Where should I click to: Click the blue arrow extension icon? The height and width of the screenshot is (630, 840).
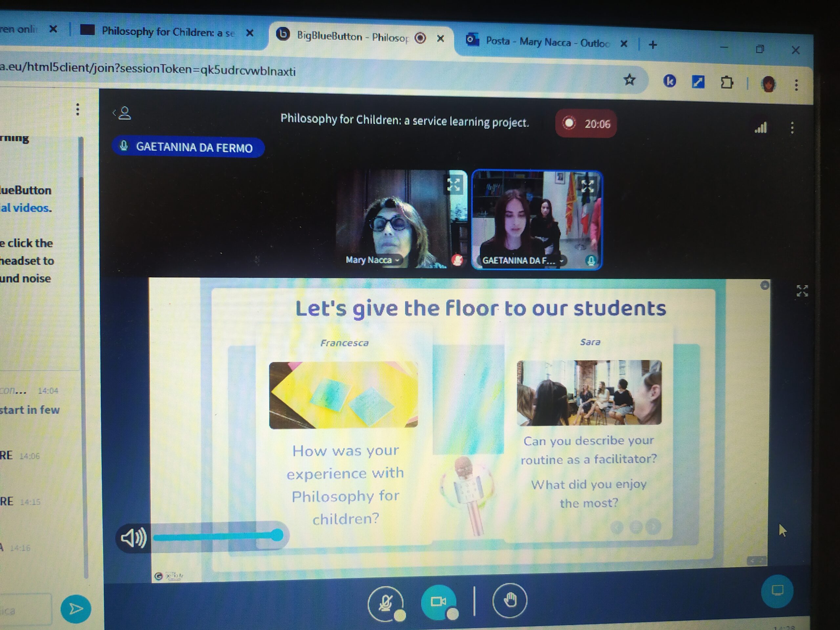point(698,82)
